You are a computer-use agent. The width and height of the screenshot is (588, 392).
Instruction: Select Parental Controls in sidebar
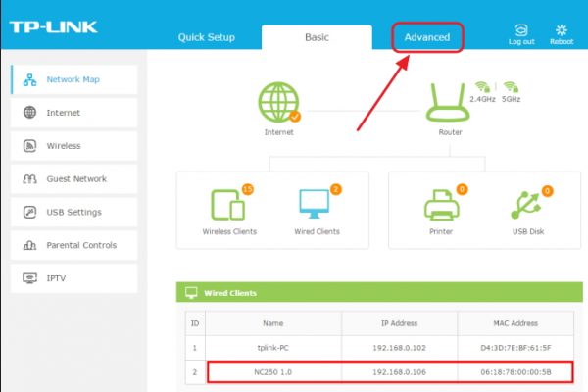pyautogui.click(x=74, y=245)
